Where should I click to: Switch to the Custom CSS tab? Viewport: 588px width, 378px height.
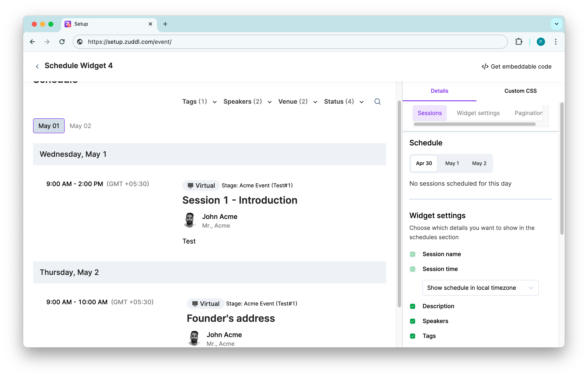point(520,91)
